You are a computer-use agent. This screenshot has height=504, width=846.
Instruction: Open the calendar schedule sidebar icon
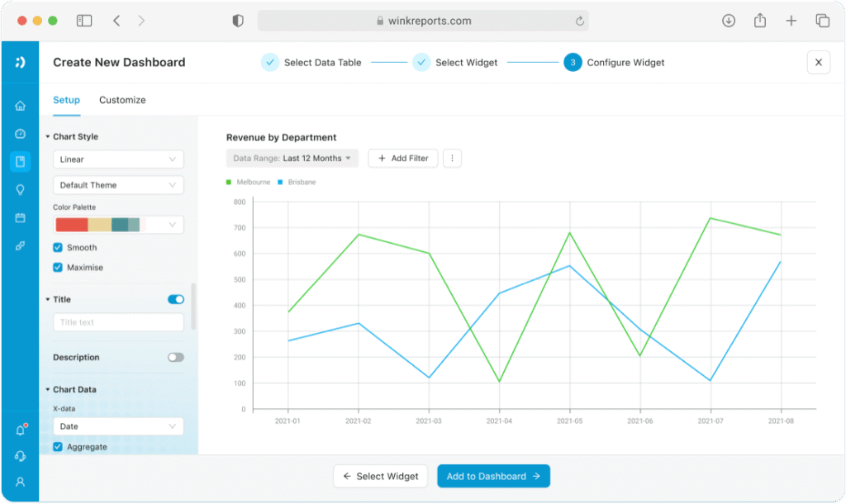pos(20,218)
